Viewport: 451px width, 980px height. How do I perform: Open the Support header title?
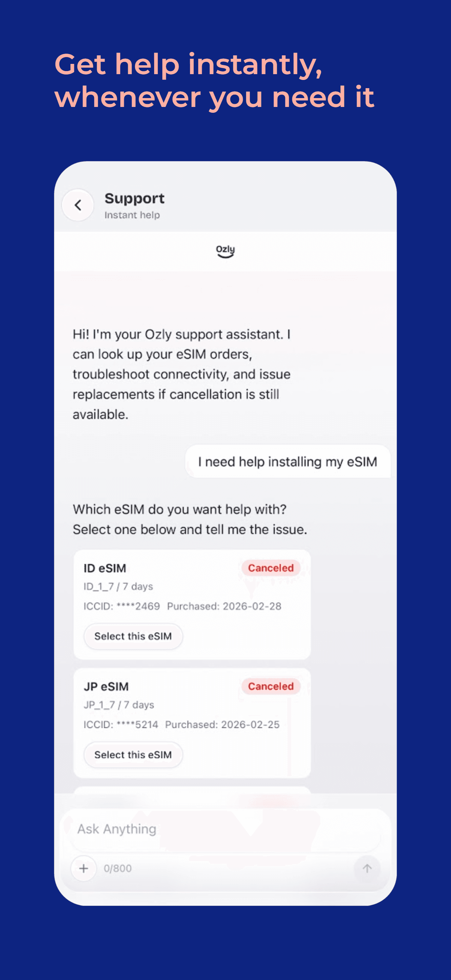[x=134, y=198]
